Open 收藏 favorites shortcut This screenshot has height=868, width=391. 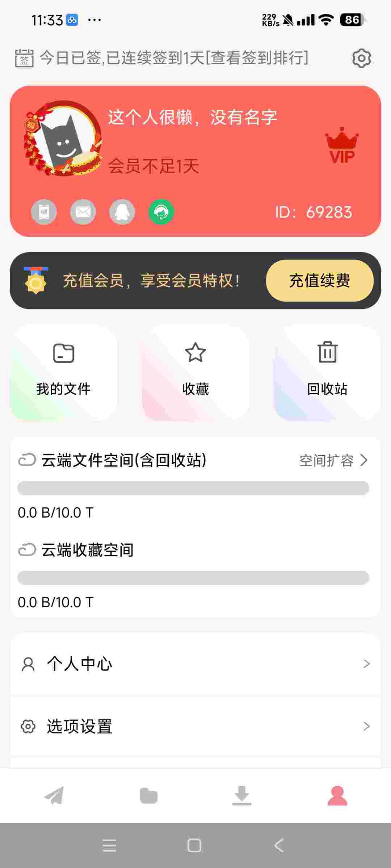(x=195, y=373)
